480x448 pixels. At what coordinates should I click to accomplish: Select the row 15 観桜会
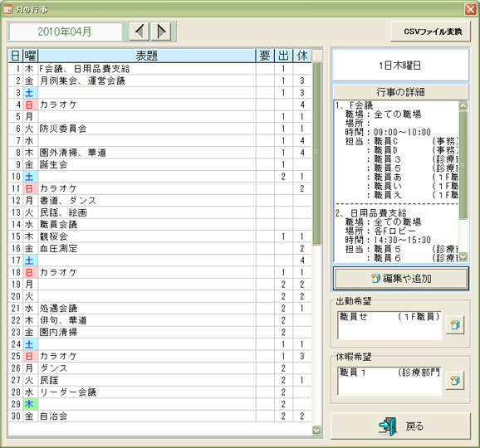coord(159,236)
